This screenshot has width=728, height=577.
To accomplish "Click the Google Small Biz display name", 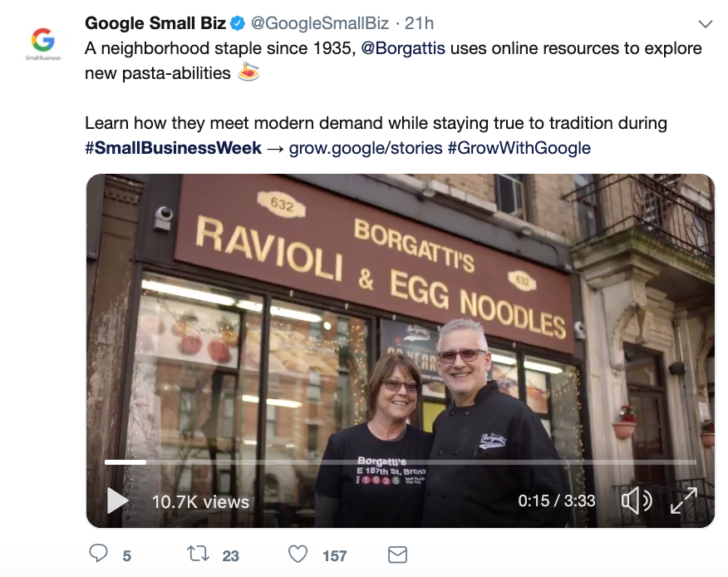I will [x=155, y=23].
